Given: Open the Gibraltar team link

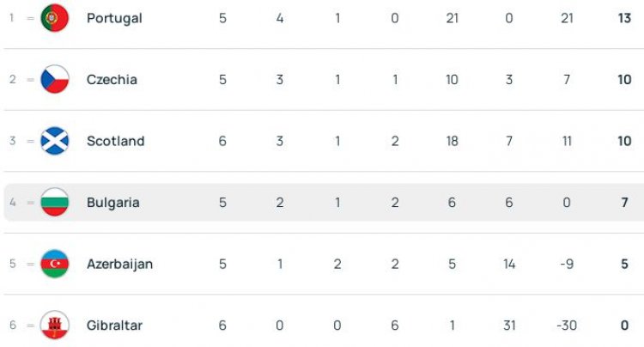Looking at the screenshot, I should [114, 326].
